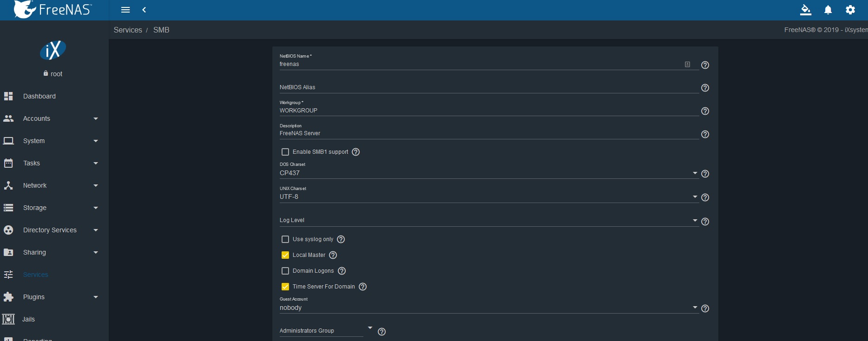Expand the Accounts menu arrow

[x=96, y=118]
